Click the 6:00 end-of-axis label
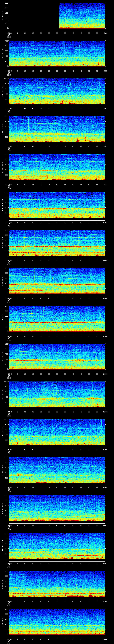 pyautogui.click(x=105, y=71)
